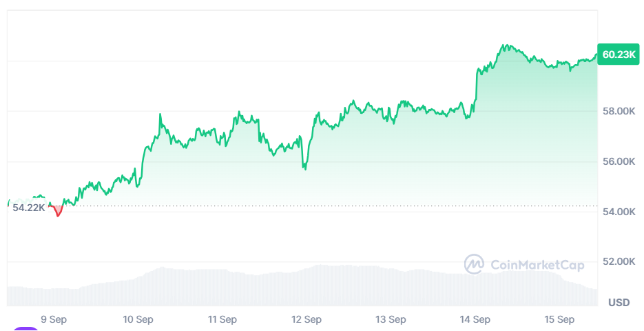Click the 54.22K opening price label
This screenshot has height=331, width=644.
[28, 208]
